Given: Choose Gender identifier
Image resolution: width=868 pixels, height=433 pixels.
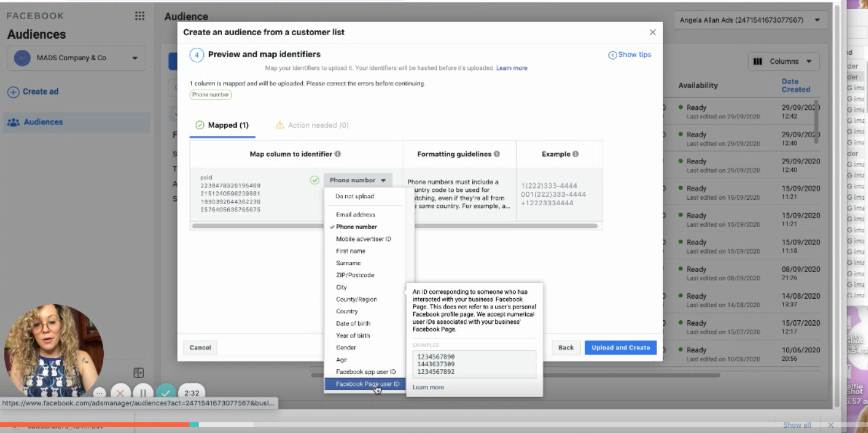Looking at the screenshot, I should 346,348.
